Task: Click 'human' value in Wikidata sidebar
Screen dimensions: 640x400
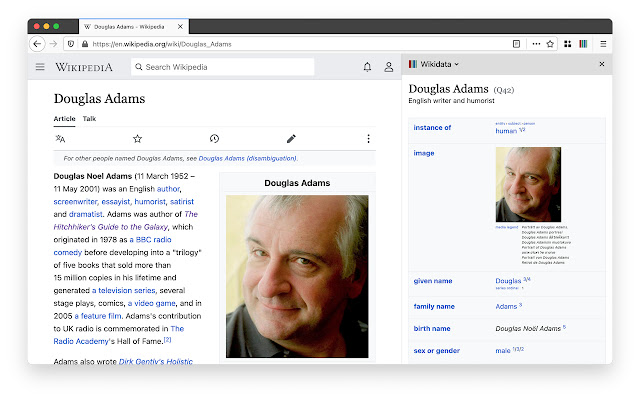Action: click(x=506, y=131)
